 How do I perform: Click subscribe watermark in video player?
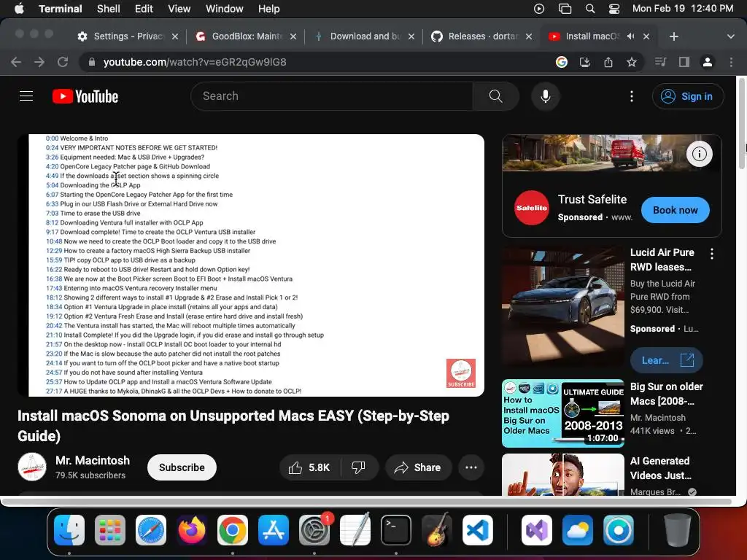461,373
